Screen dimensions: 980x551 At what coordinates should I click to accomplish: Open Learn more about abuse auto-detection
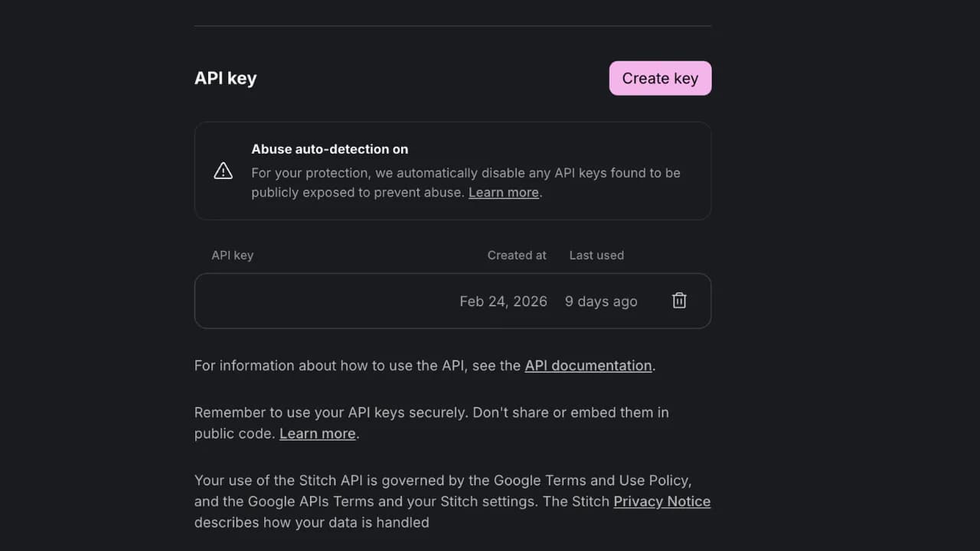tap(502, 192)
